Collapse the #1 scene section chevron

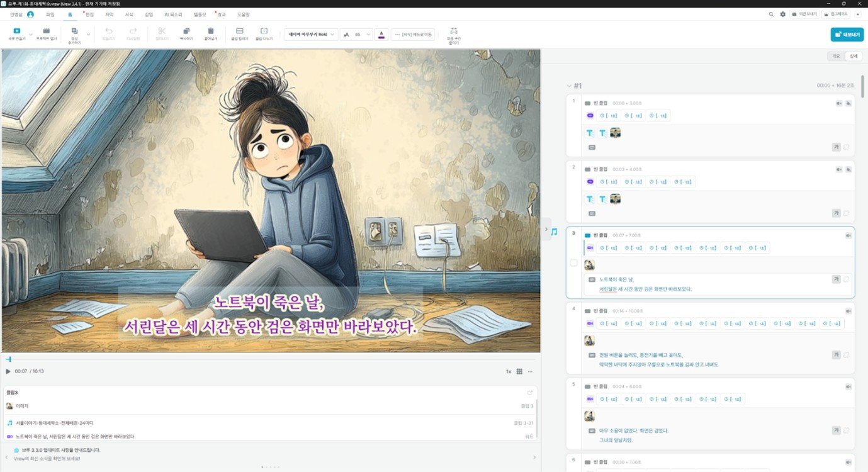click(x=568, y=86)
